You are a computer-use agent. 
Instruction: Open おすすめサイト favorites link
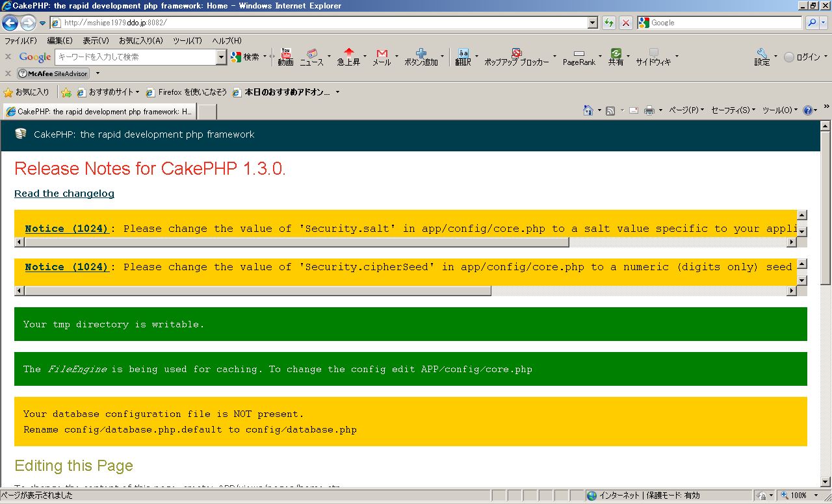click(108, 92)
